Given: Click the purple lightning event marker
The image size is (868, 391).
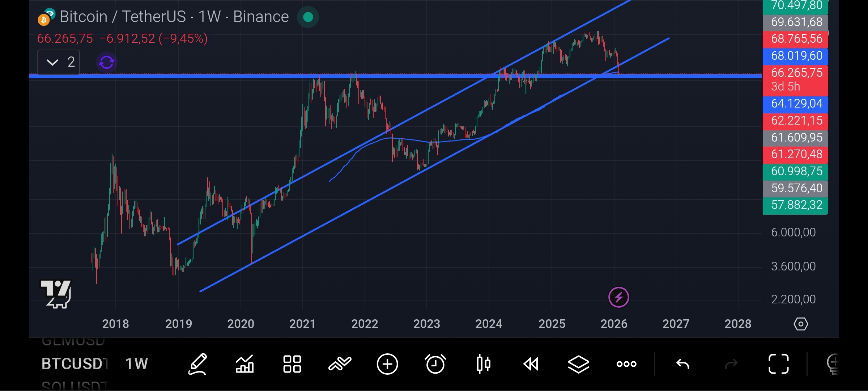Looking at the screenshot, I should [618, 297].
